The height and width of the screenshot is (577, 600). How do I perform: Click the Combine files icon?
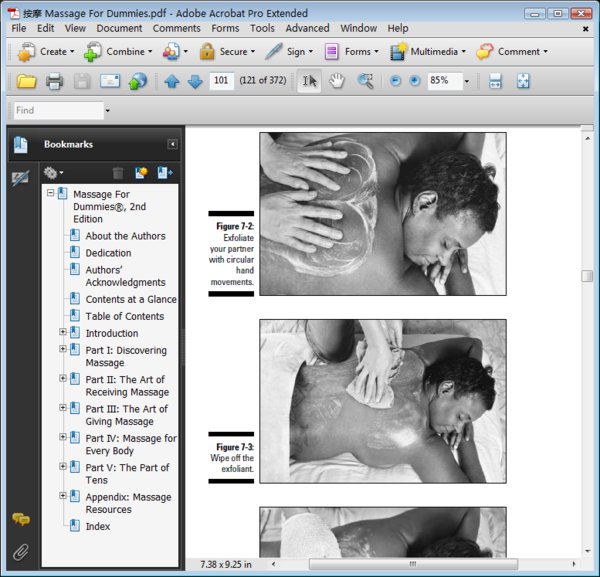tap(93, 52)
